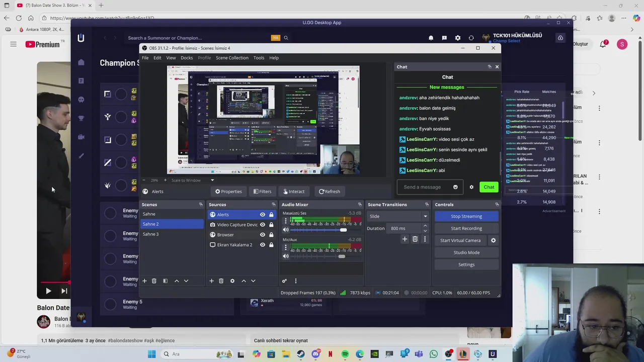Click the green Chat send button
The image size is (644, 362).
489,187
